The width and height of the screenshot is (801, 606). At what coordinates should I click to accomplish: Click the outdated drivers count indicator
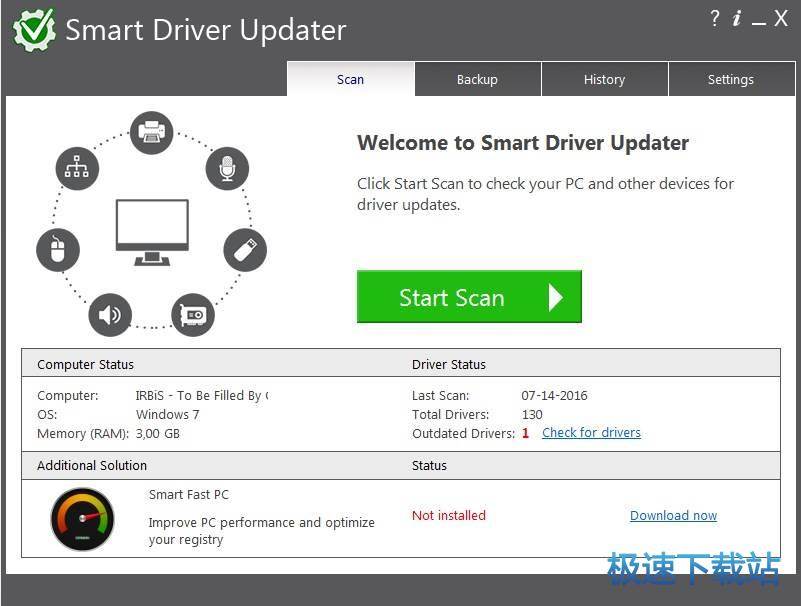(x=525, y=432)
